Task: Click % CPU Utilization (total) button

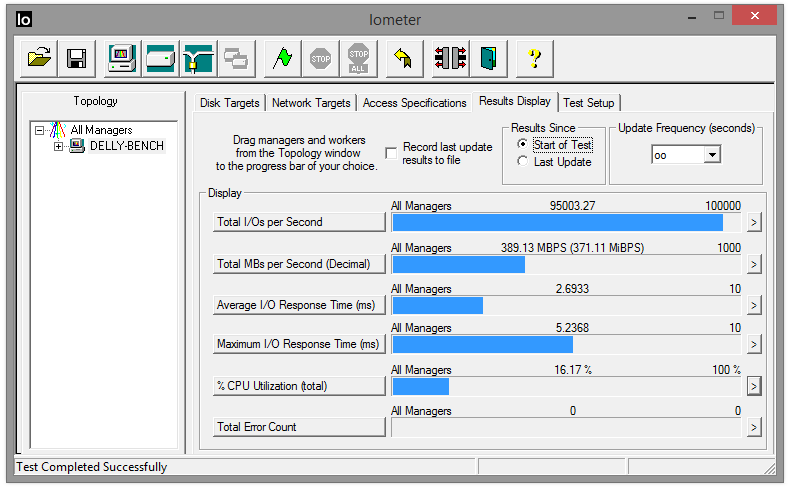Action: [x=299, y=386]
